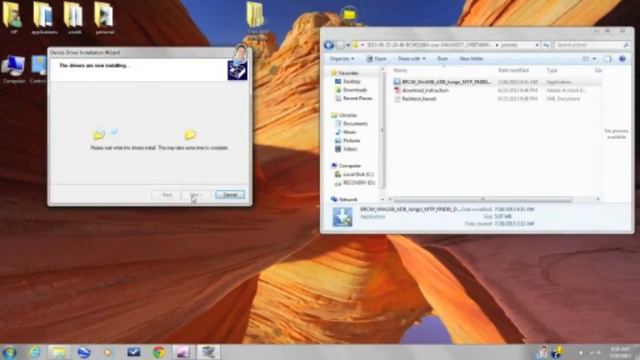Screen dimensions: 640x360
Task: Click Cancel in Device Driver Installation Wizard
Action: (x=230, y=195)
